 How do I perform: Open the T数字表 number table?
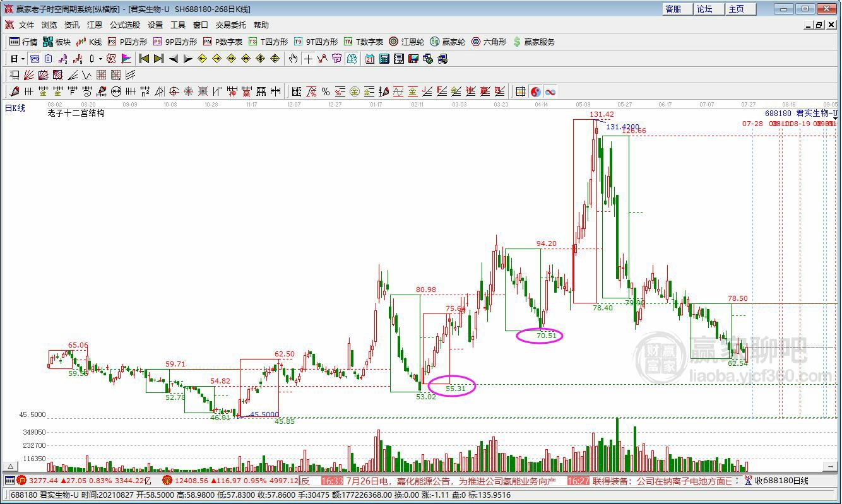pos(363,42)
